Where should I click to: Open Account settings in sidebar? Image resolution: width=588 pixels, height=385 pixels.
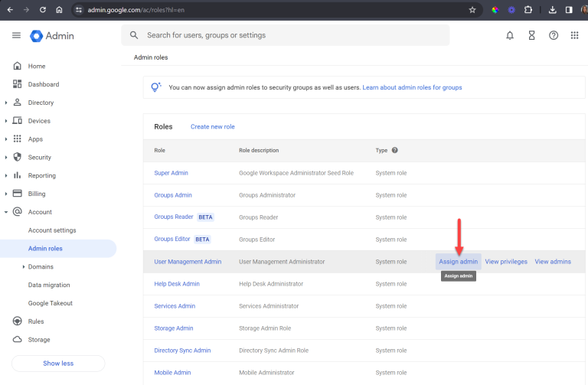pyautogui.click(x=52, y=230)
